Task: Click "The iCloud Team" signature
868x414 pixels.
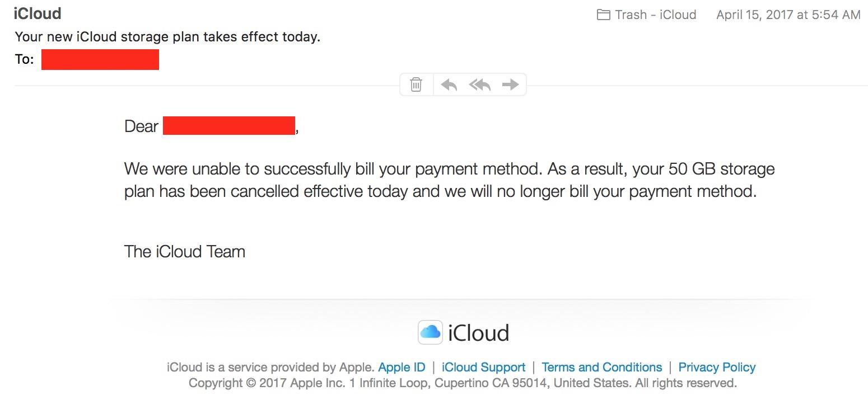Action: click(185, 252)
